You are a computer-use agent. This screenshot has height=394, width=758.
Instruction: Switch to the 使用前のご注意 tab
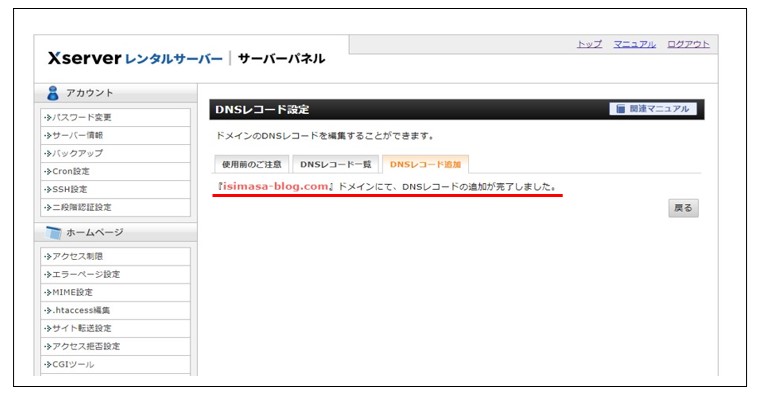(x=251, y=164)
